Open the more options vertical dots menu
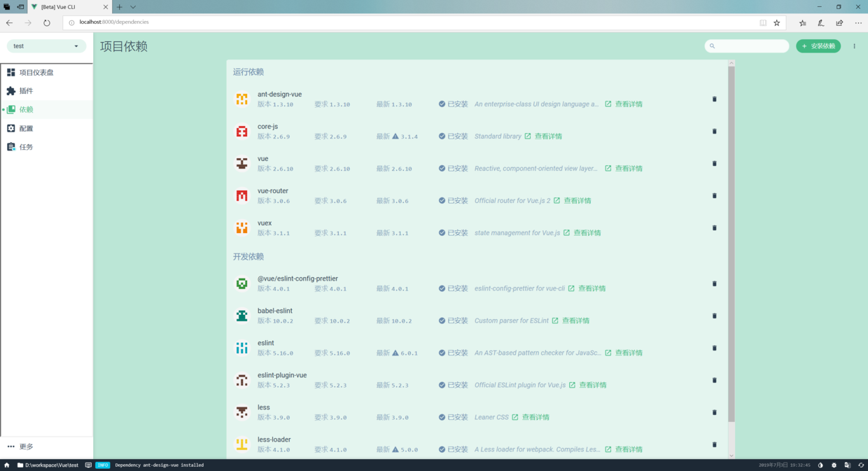 (x=854, y=46)
